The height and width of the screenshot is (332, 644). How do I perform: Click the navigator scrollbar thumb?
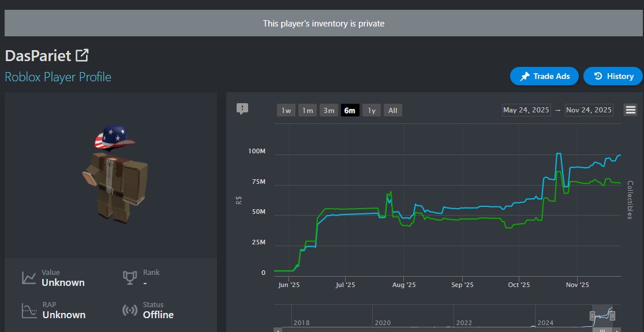point(603,330)
